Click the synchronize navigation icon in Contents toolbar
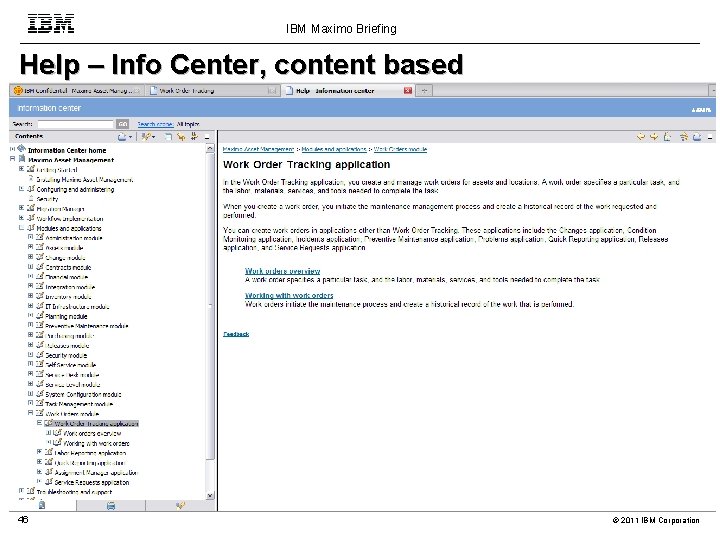720x540 pixels. click(194, 136)
